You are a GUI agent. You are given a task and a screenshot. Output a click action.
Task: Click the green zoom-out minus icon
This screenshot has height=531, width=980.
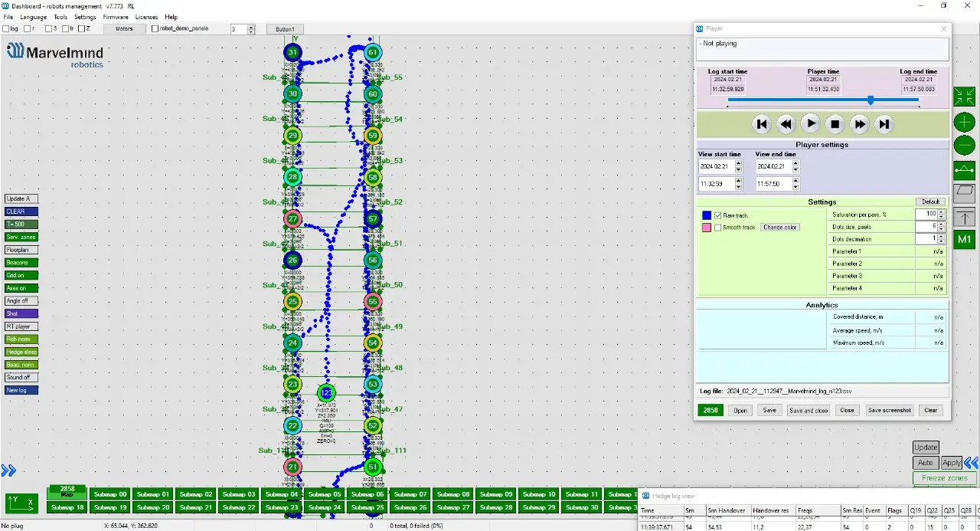[x=964, y=146]
